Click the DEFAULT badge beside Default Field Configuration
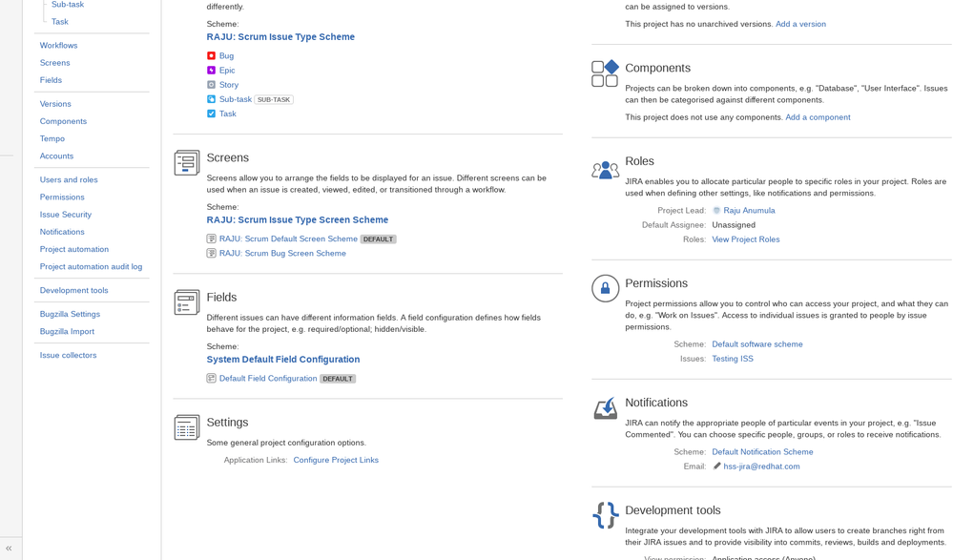 [338, 378]
